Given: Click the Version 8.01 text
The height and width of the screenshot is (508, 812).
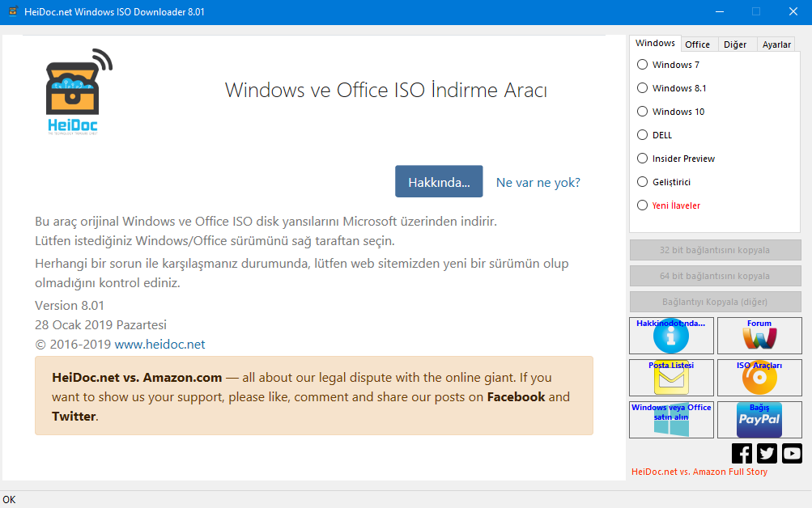Looking at the screenshot, I should 70,306.
